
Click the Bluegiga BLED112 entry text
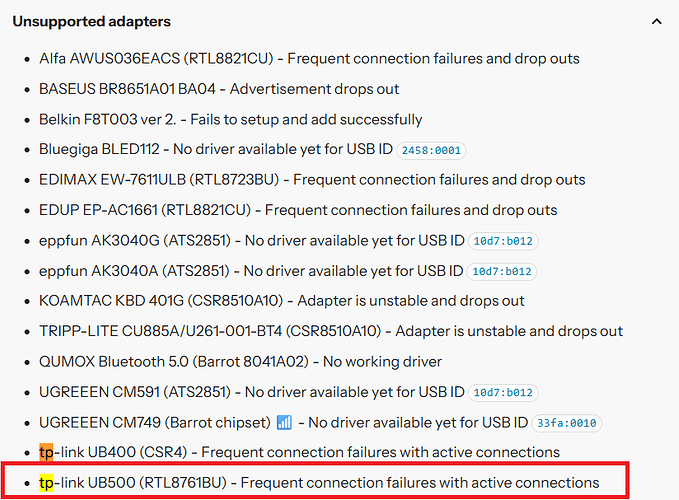pos(216,149)
